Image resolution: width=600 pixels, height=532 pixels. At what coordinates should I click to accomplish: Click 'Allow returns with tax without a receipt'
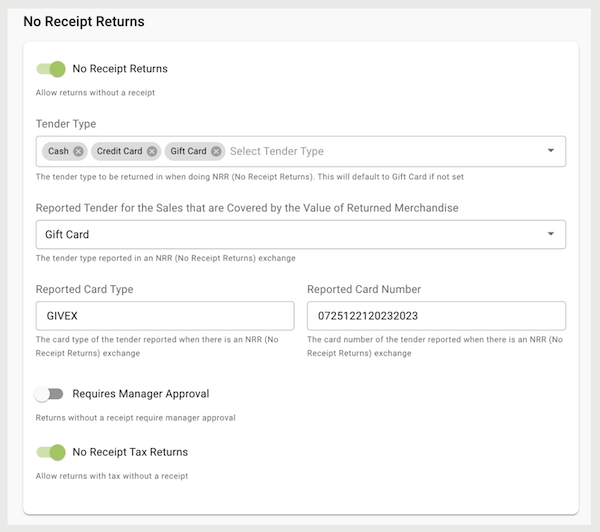(x=112, y=476)
